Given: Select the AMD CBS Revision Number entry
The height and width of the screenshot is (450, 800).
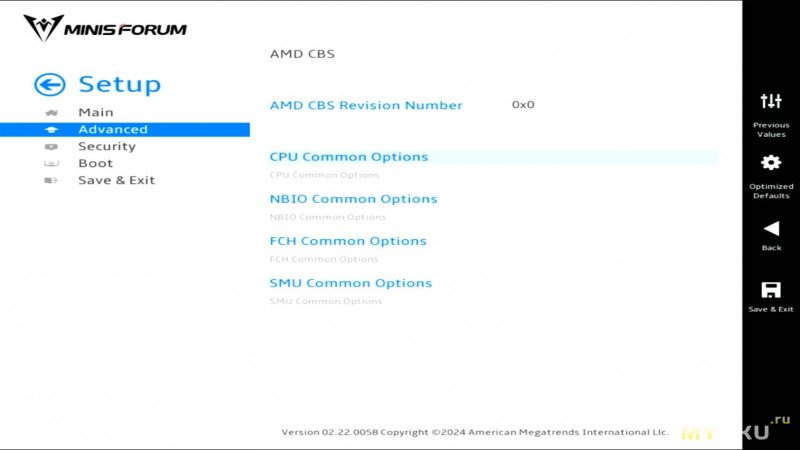Looking at the screenshot, I should [366, 105].
